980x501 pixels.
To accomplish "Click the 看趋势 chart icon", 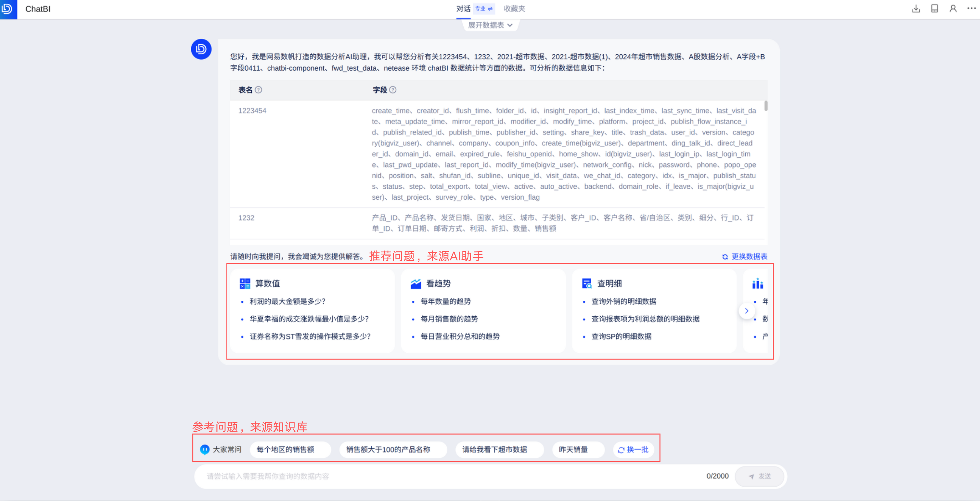I will tap(415, 283).
